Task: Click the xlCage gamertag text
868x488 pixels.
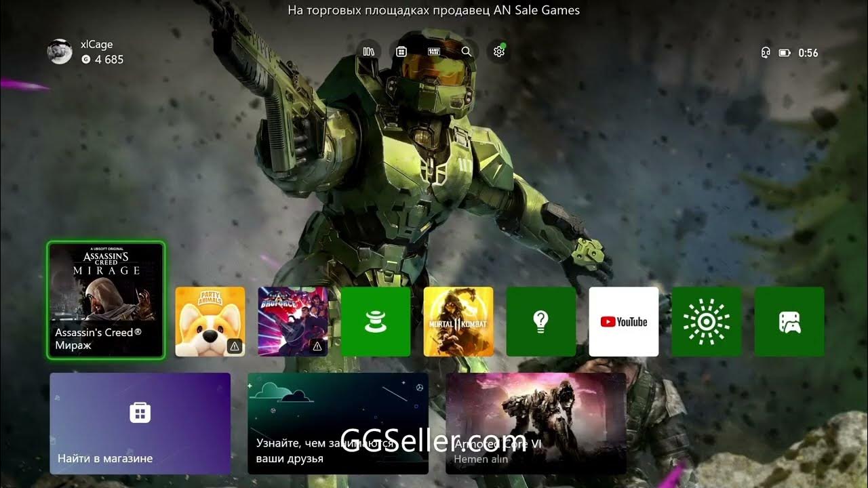Action: [x=97, y=45]
